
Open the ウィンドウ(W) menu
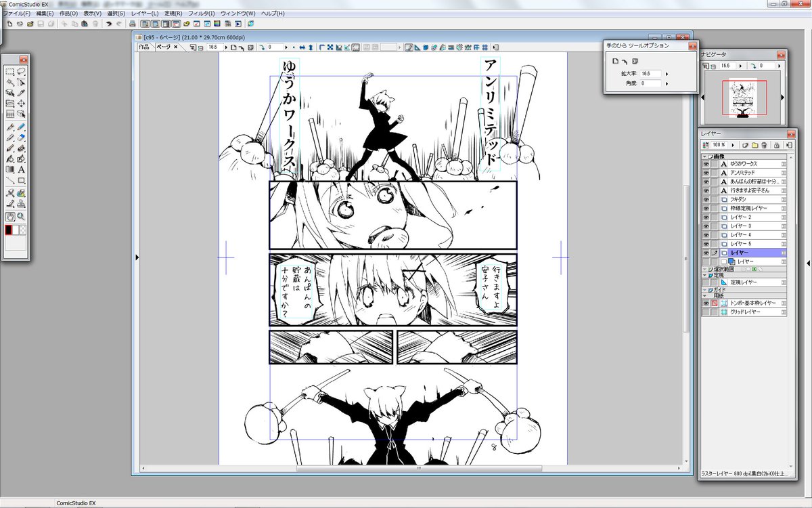pyautogui.click(x=238, y=13)
